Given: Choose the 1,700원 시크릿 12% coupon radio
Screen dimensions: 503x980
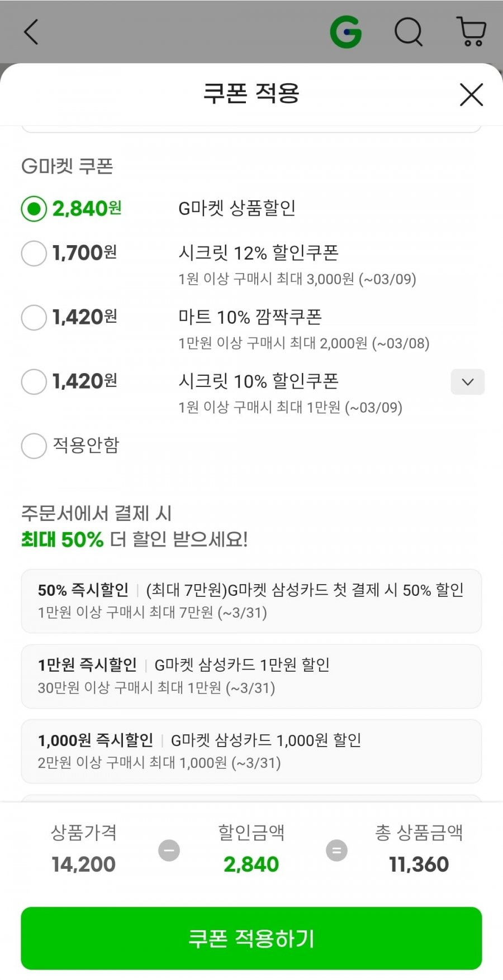Looking at the screenshot, I should [34, 253].
